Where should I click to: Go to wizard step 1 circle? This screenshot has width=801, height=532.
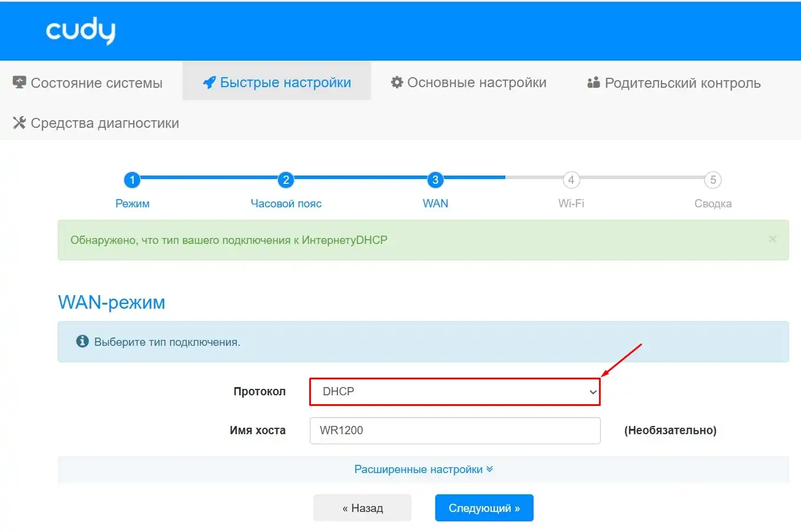click(x=132, y=180)
